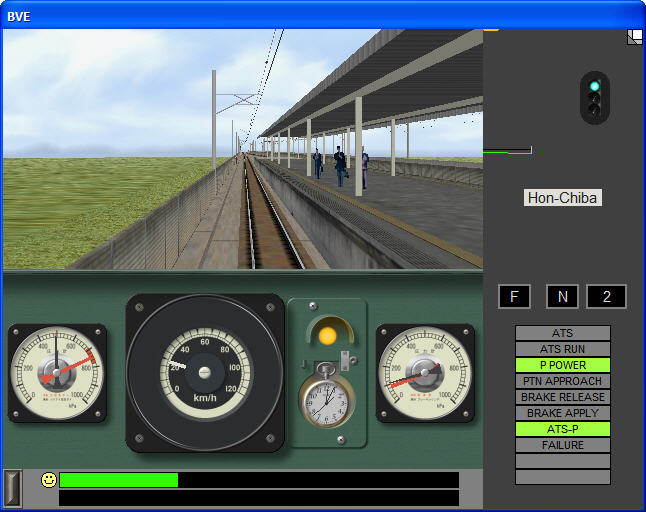Image resolution: width=646 pixels, height=512 pixels.
Task: Select the reverser F indicator box
Action: 514,297
